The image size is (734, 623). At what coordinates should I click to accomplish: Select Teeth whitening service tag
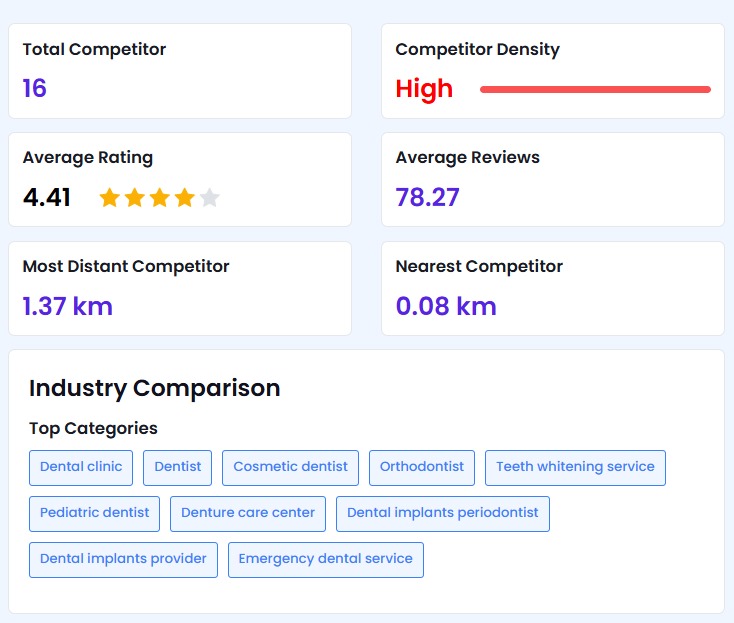pyautogui.click(x=575, y=467)
